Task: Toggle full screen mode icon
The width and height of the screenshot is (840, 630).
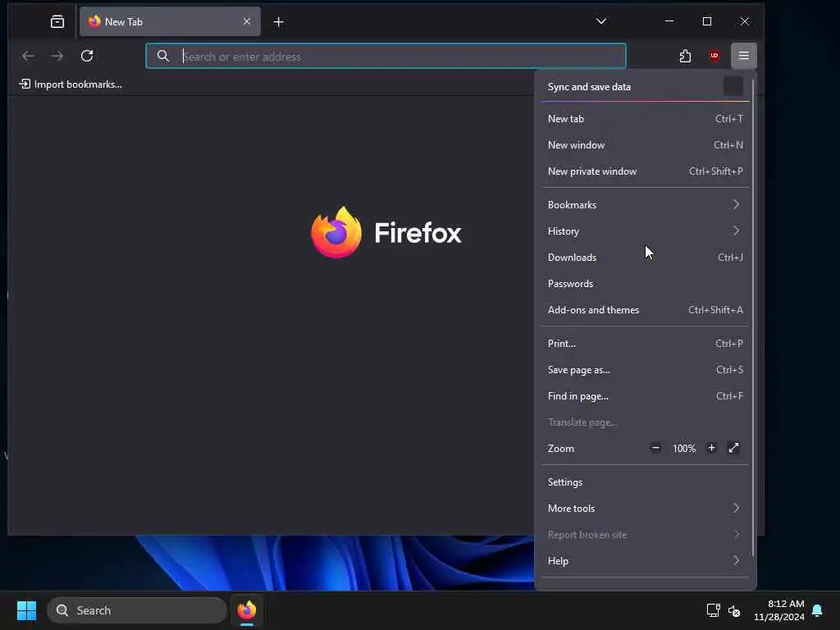Action: (x=733, y=448)
